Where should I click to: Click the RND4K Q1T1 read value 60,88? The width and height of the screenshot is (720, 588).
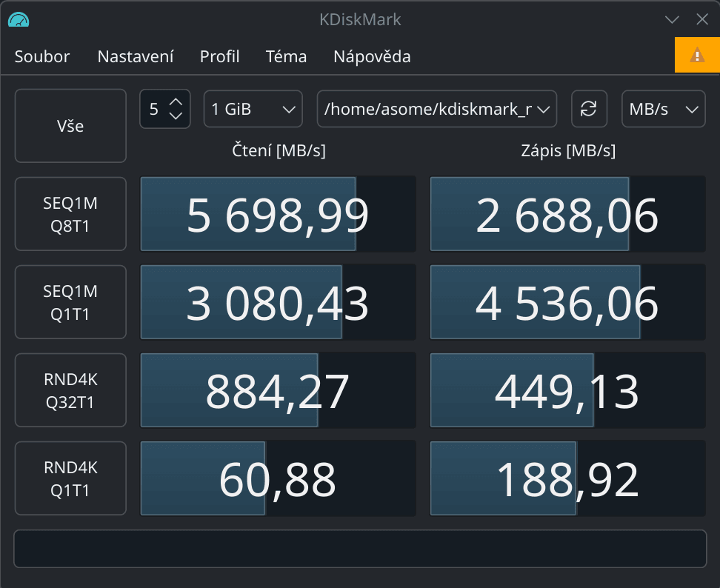coord(278,478)
